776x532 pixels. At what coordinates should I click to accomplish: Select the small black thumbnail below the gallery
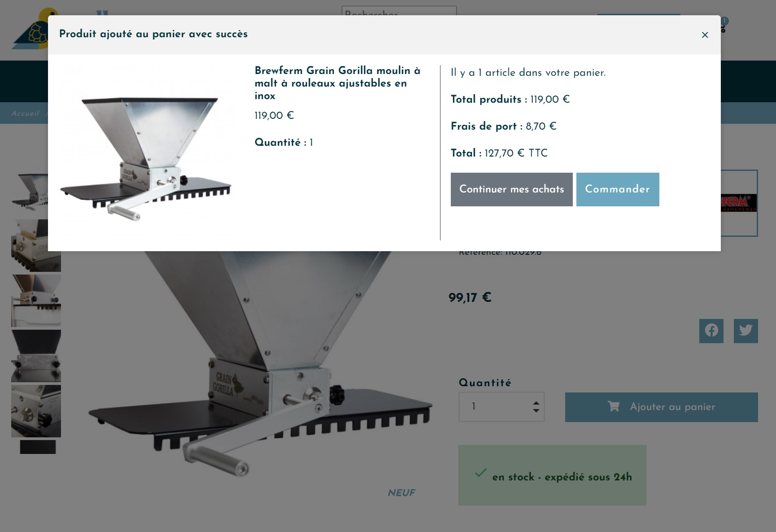tap(38, 447)
